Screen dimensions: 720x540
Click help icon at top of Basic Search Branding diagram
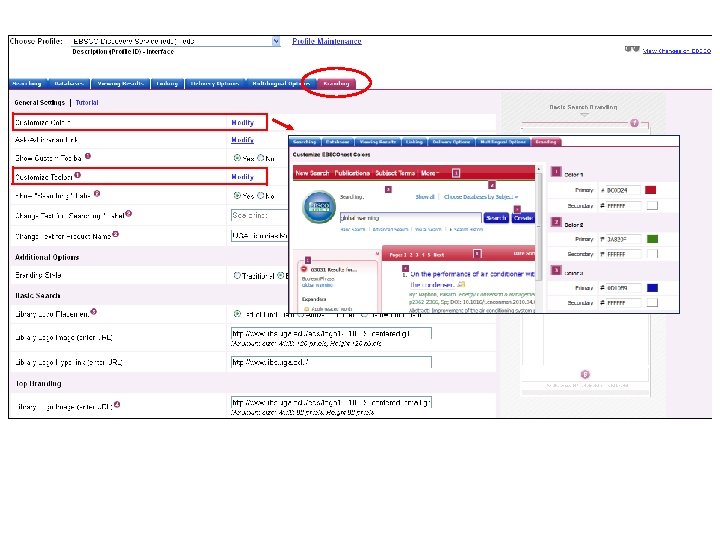(x=634, y=123)
